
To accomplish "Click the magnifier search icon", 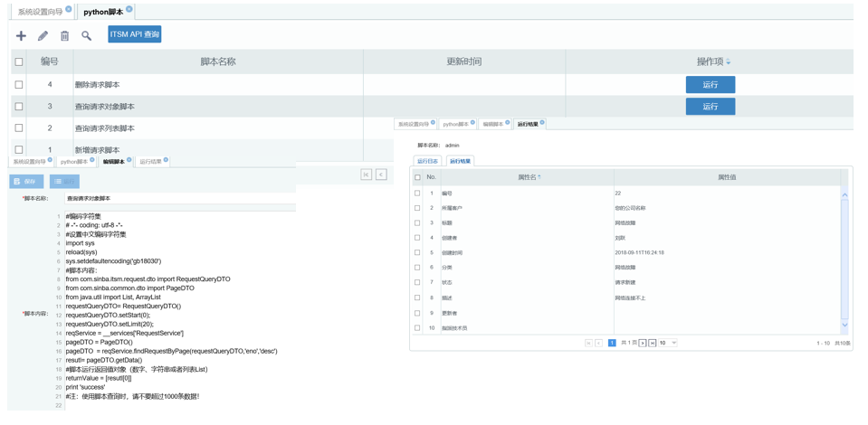I will (x=86, y=36).
